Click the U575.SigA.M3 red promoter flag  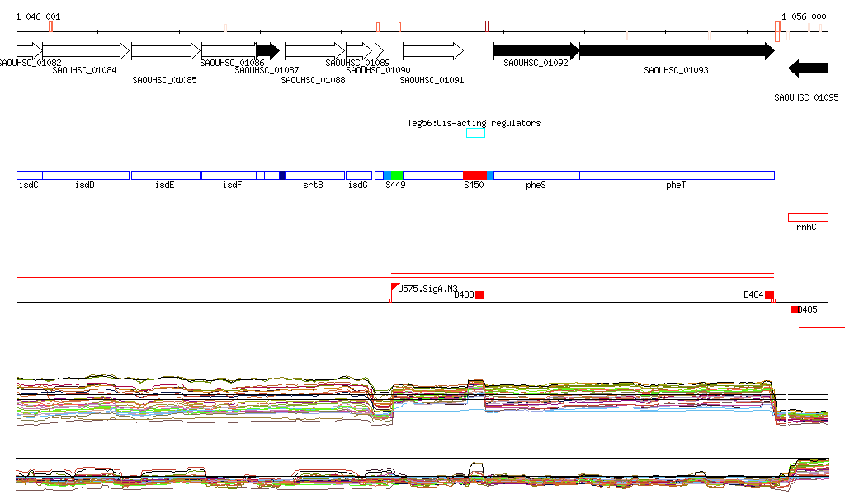(394, 288)
